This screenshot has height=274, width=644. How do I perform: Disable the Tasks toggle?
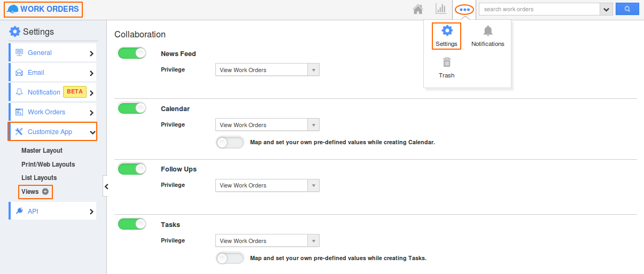132,224
